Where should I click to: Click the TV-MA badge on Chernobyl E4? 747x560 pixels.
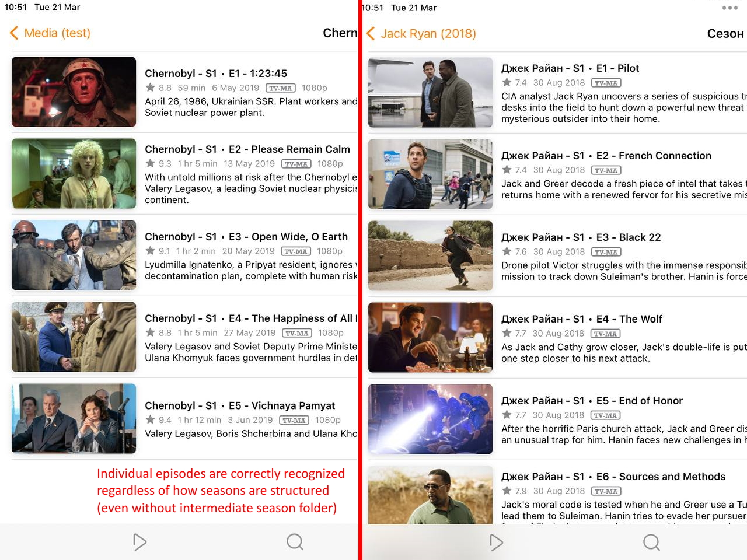coord(297,333)
